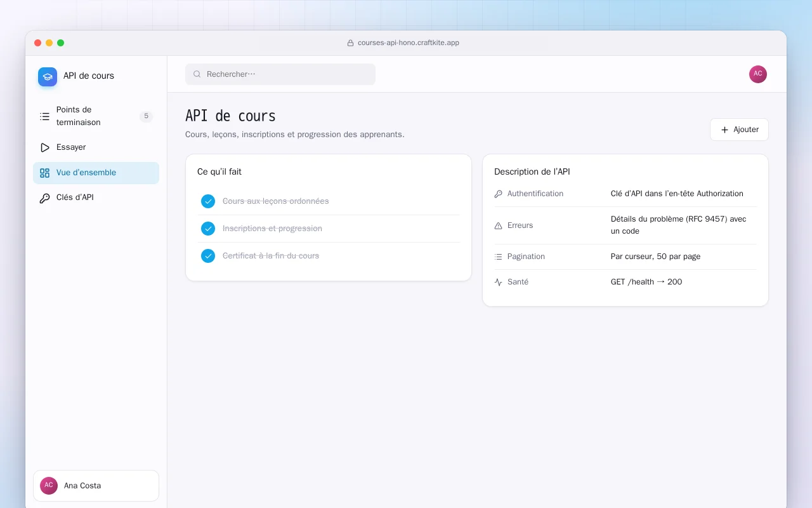Click the lock icon in the address bar
Screen dimensions: 812x508
click(x=350, y=43)
